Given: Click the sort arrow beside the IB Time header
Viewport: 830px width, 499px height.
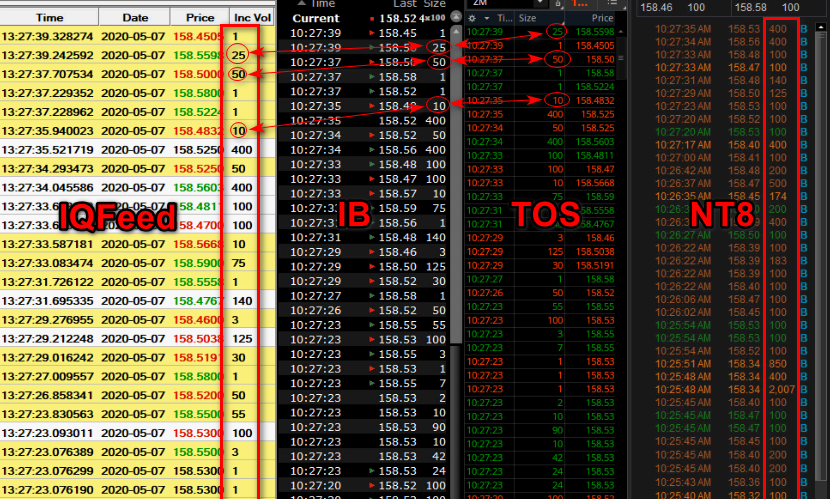Looking at the screenshot, I should tap(301, 3).
